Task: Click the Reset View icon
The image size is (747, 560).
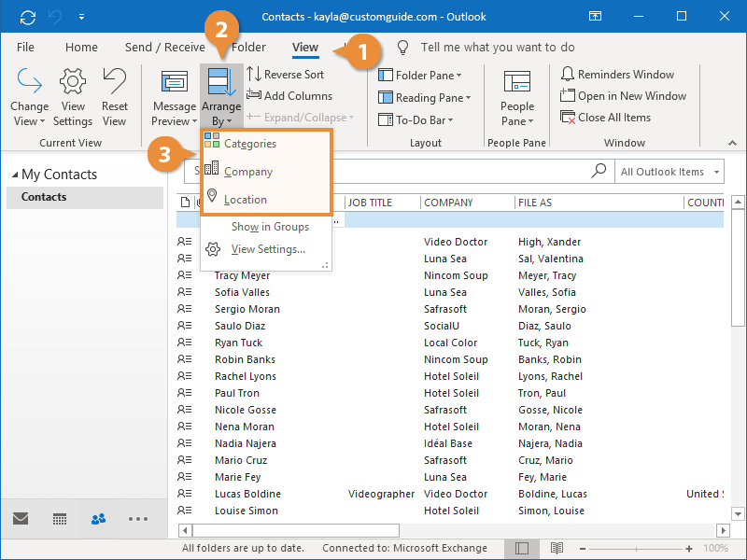Action: 114,98
